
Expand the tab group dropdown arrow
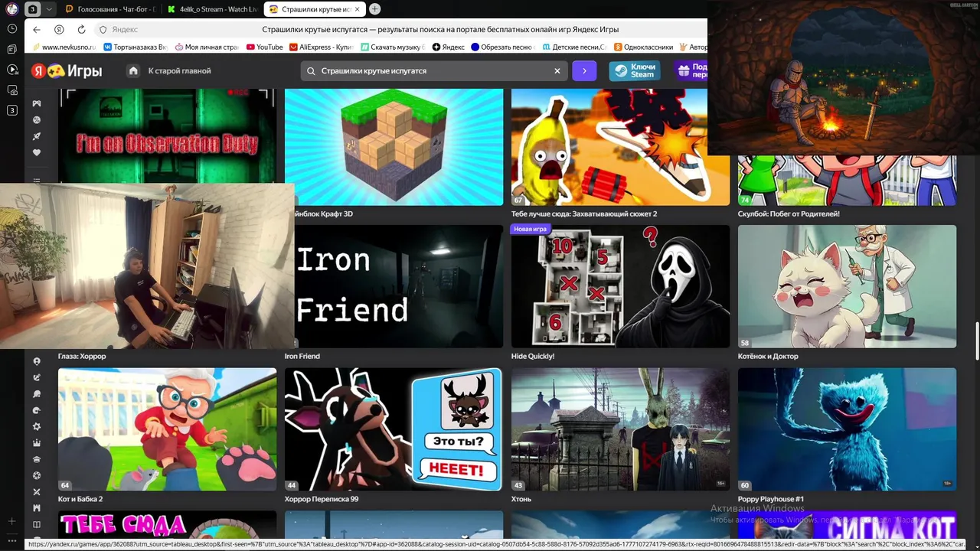[49, 9]
